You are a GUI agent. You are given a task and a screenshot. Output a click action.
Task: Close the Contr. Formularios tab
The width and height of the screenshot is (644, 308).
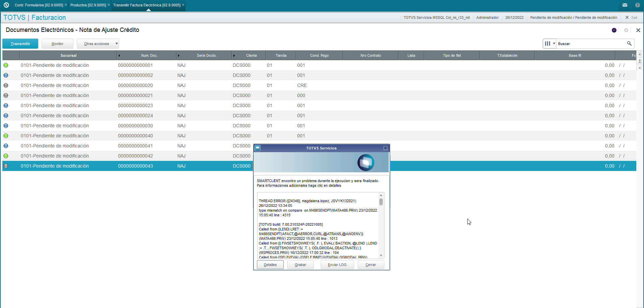click(66, 5)
